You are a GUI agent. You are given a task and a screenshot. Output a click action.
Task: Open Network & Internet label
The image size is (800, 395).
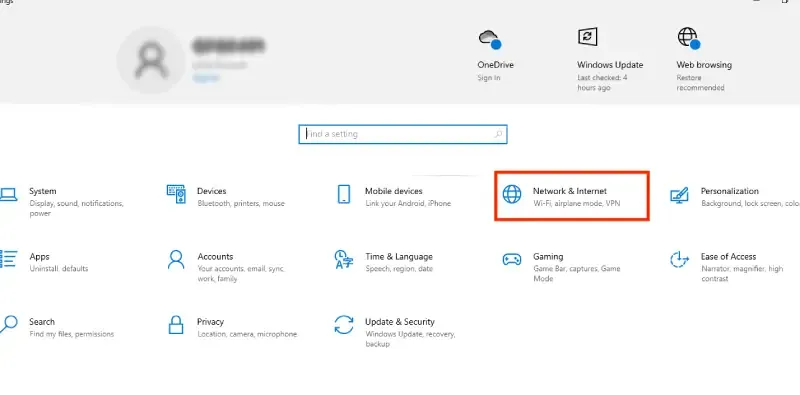(x=570, y=191)
